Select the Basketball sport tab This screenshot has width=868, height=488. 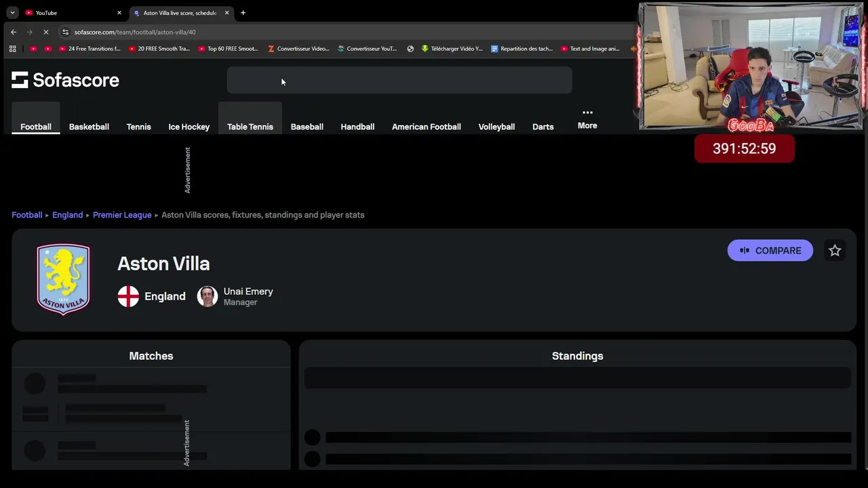[89, 127]
